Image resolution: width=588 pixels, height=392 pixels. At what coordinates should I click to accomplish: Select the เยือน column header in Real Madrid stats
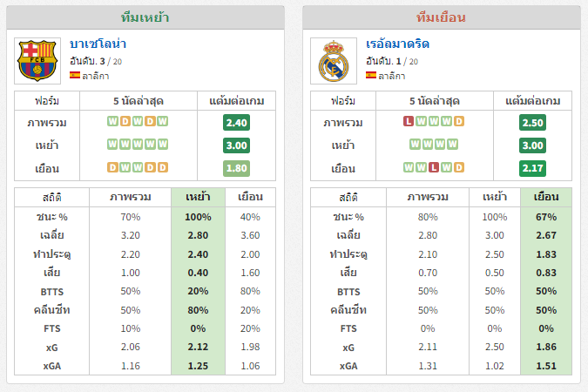pyautogui.click(x=546, y=197)
